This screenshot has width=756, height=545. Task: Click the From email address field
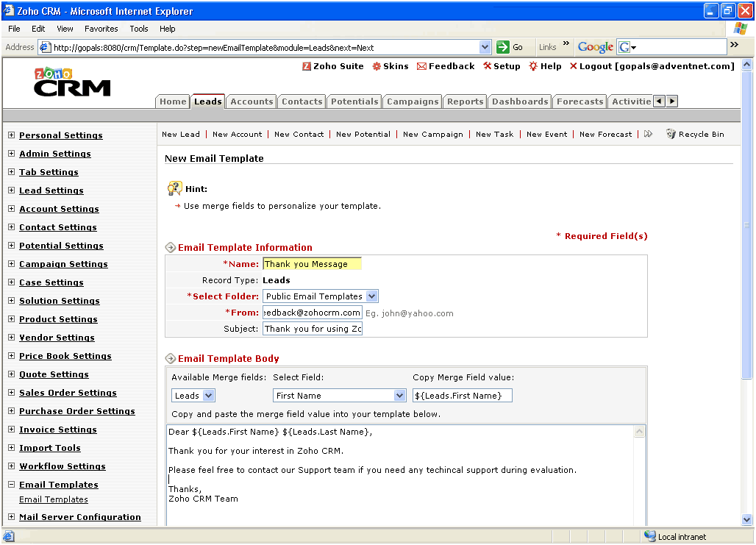click(x=313, y=313)
